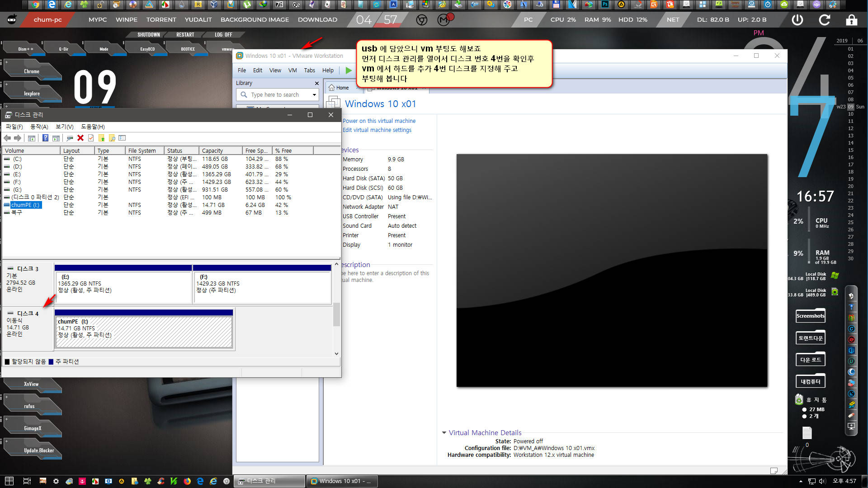The height and width of the screenshot is (488, 868).
Task: Click the virtual machine black preview thumbnail
Action: (x=612, y=270)
